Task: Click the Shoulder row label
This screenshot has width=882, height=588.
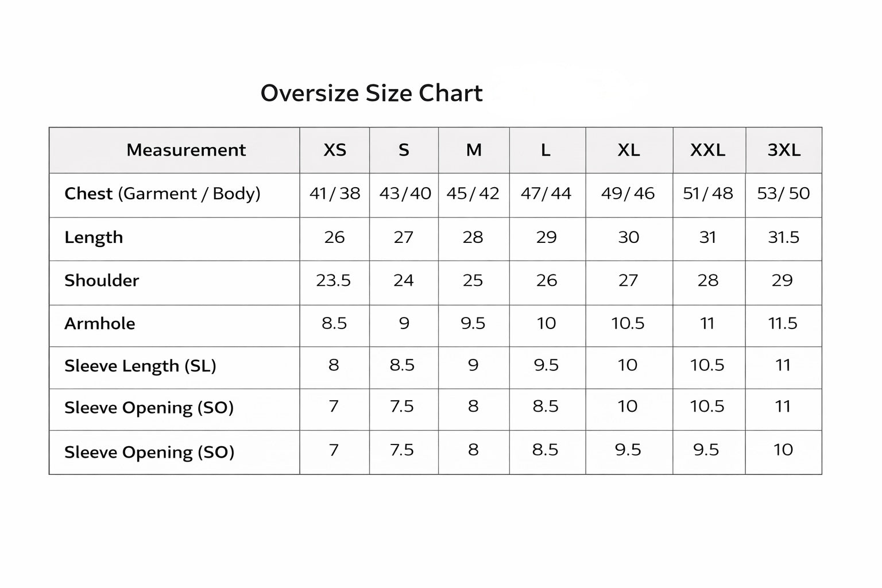Action: (102, 280)
